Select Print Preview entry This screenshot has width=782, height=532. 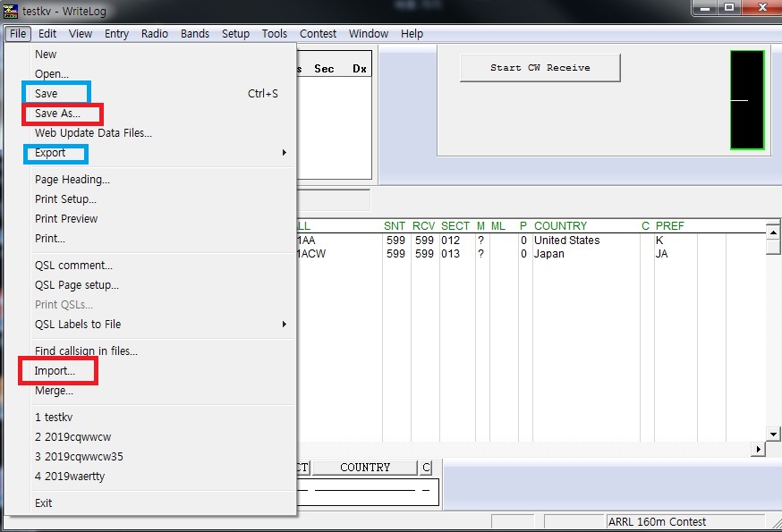[149, 218]
